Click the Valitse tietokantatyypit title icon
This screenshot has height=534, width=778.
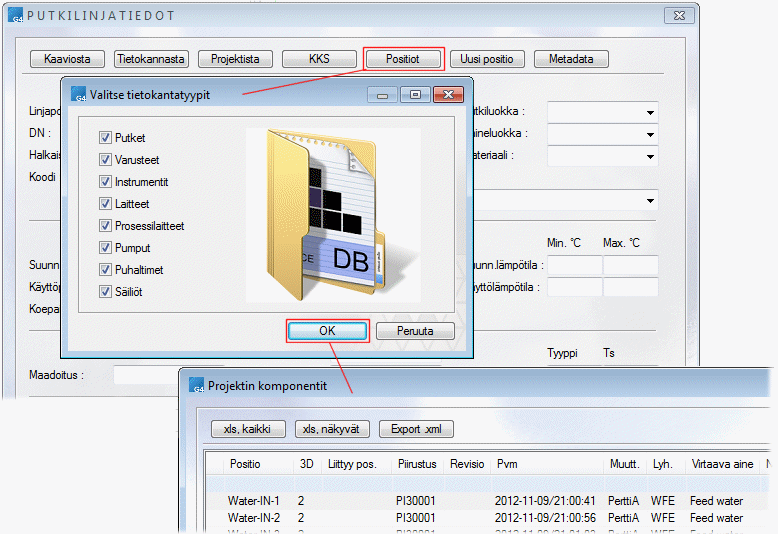[79, 95]
